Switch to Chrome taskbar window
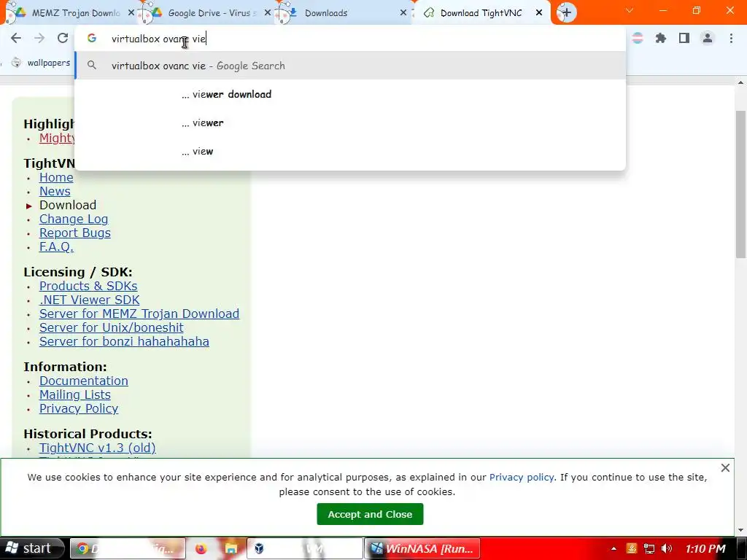This screenshot has height=560, width=747. tap(128, 548)
